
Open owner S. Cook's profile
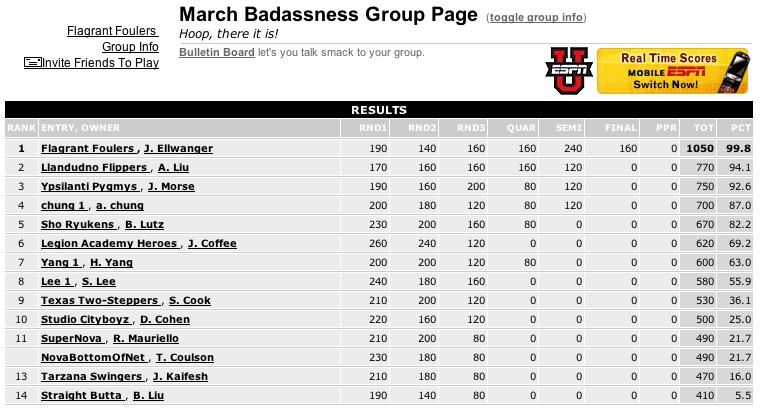pyautogui.click(x=190, y=300)
